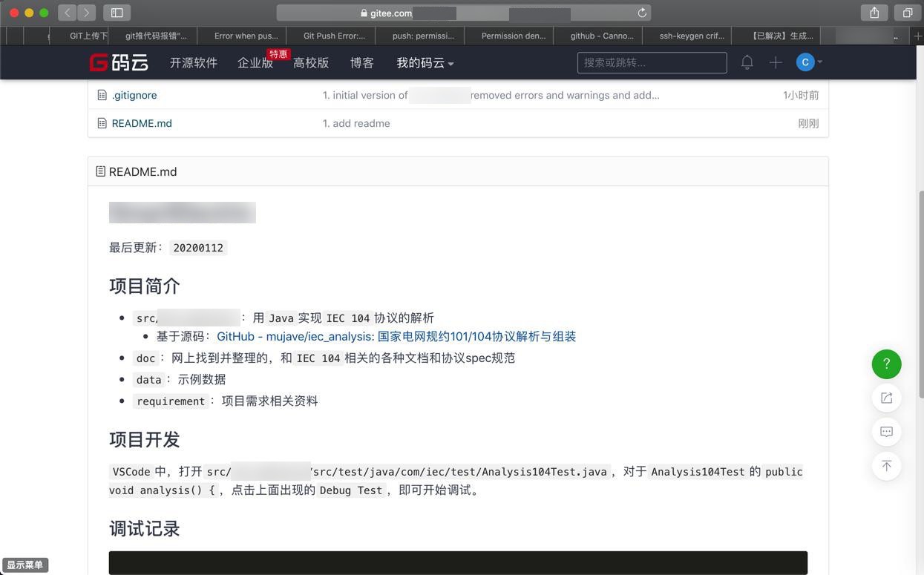This screenshot has height=575, width=924.
Task: Switch to the git推代码报错 tab
Action: [153, 36]
